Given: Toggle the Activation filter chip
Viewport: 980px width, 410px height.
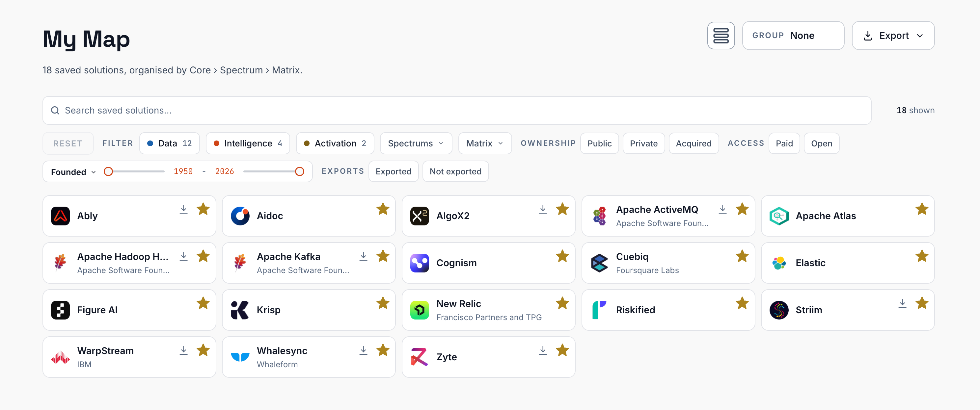Looking at the screenshot, I should point(335,144).
